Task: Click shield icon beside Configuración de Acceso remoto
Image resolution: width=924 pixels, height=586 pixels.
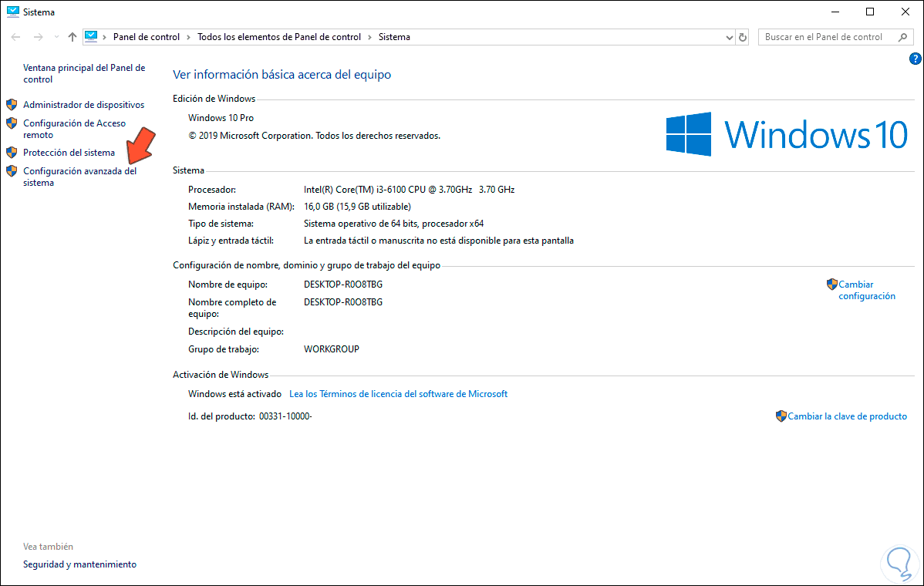Action: (x=12, y=123)
